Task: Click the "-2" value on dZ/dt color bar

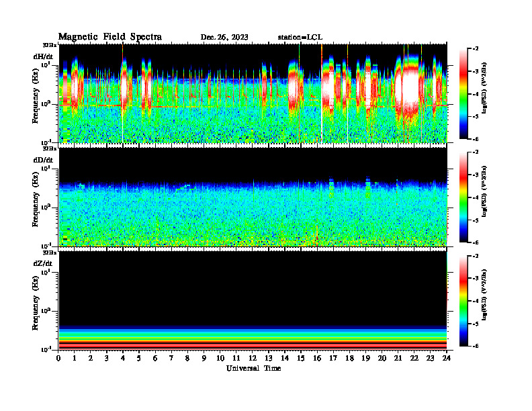Action: click(476, 256)
